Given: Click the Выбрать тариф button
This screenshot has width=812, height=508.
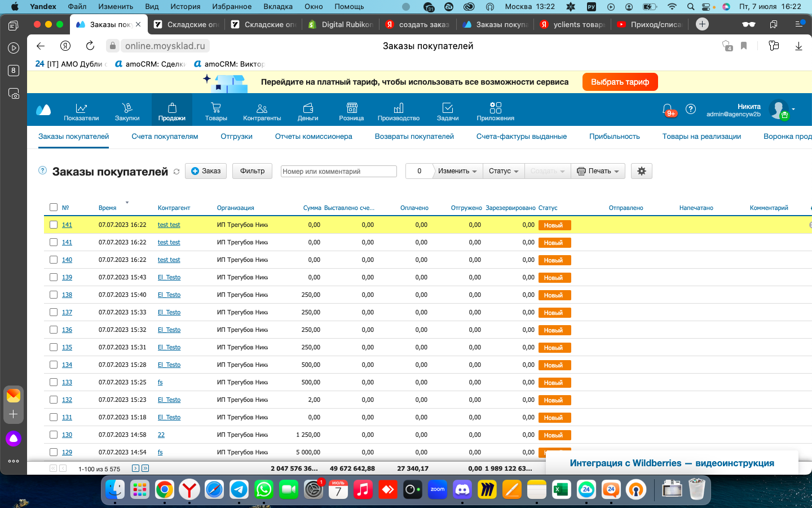Looking at the screenshot, I should coord(620,82).
